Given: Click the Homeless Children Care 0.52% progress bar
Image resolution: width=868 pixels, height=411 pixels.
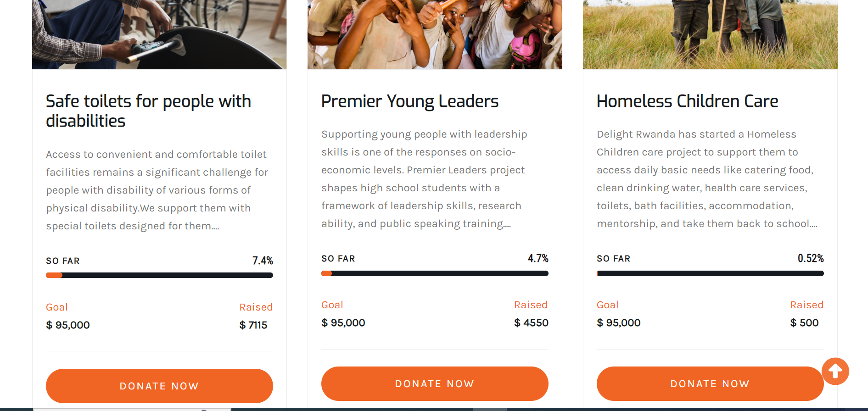Looking at the screenshot, I should [710, 273].
